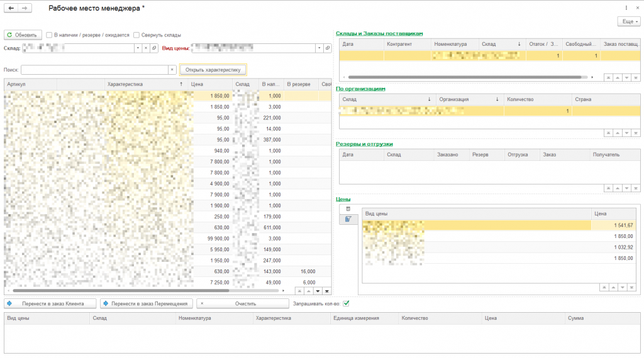Viewport: 644px width, 358px height.
Task: Select the lower icon tab beside the Цены table
Action: [x=348, y=219]
